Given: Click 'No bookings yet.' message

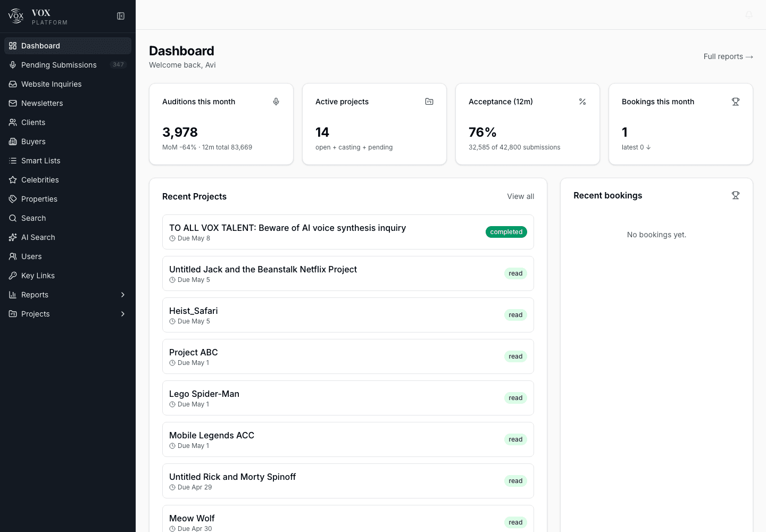Looking at the screenshot, I should coord(656,235).
